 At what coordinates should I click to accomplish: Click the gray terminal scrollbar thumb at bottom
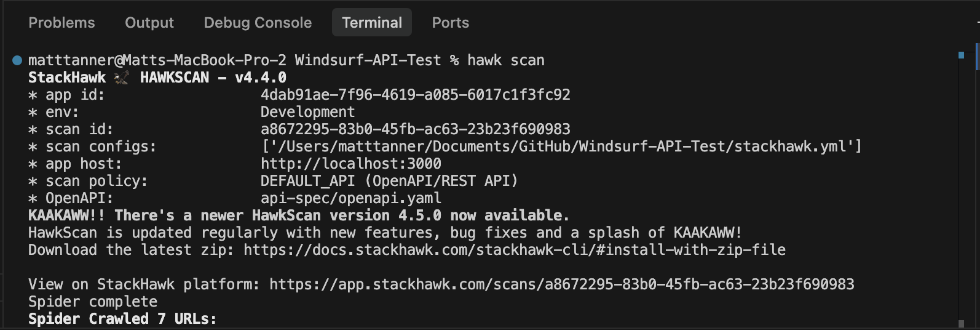point(961,323)
